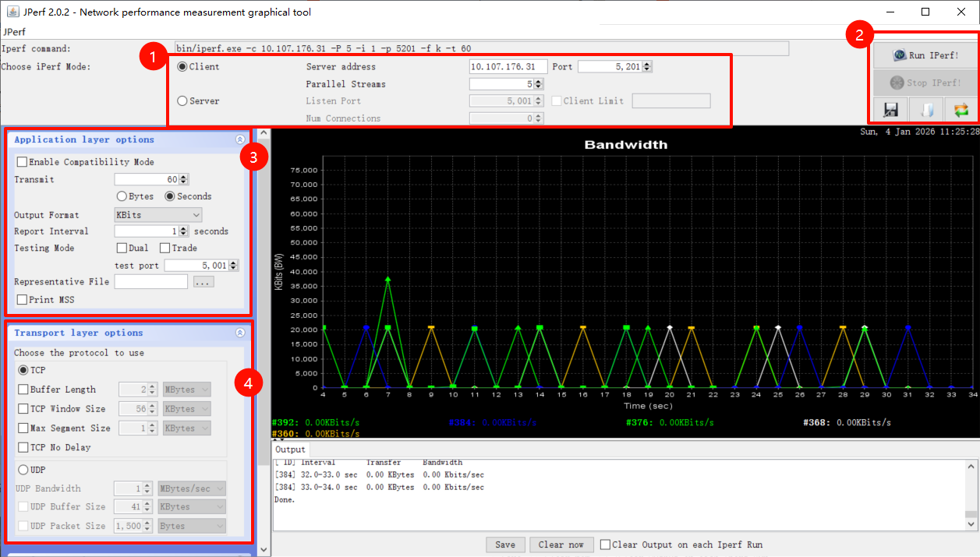This screenshot has width=980, height=557.
Task: Select the Server mode radio button
Action: pos(183,101)
